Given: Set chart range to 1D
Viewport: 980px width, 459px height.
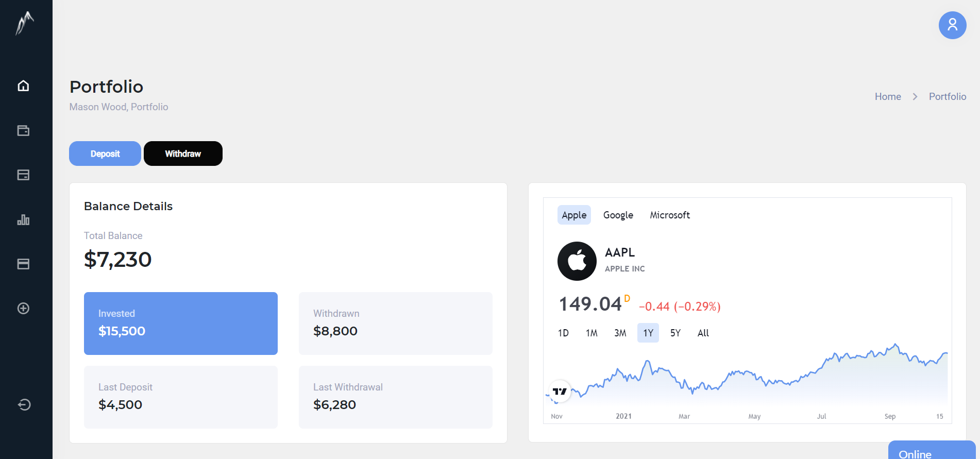Looking at the screenshot, I should [563, 333].
